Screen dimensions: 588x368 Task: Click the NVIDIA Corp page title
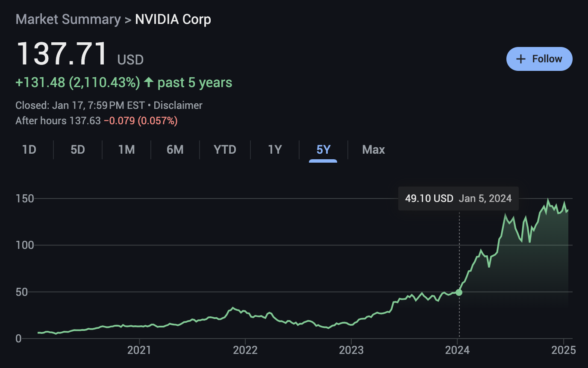(x=173, y=19)
